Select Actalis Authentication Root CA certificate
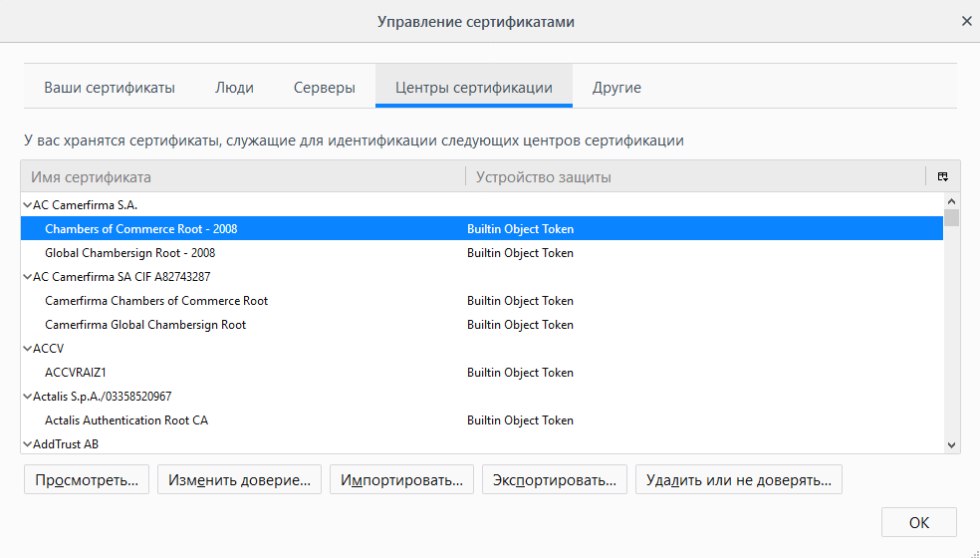 [482, 420]
